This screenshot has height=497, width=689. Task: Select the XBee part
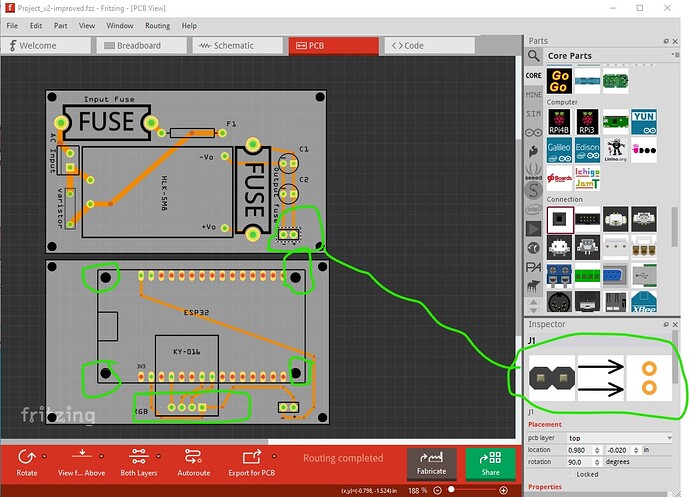pos(644,302)
